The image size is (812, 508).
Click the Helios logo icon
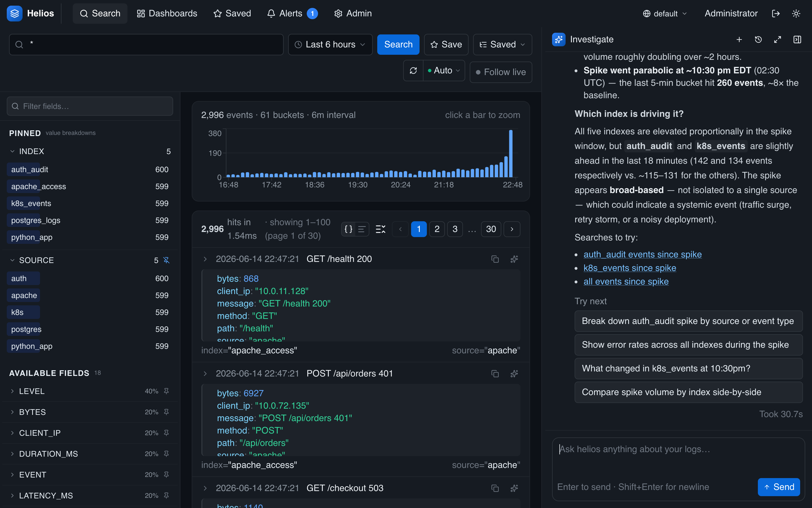pyautogui.click(x=14, y=14)
